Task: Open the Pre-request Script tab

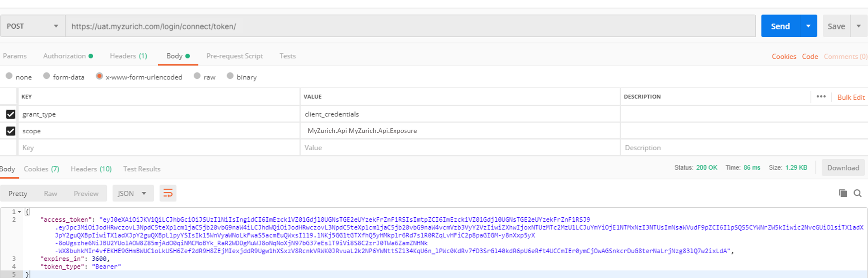Action: (x=234, y=56)
